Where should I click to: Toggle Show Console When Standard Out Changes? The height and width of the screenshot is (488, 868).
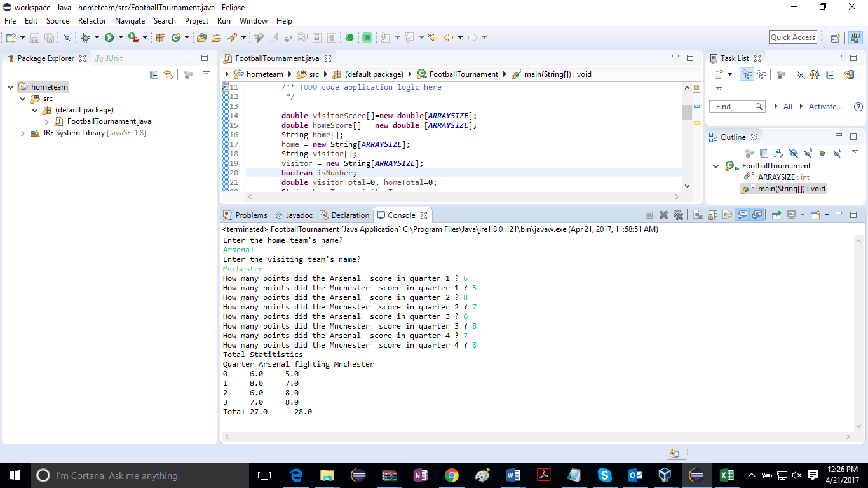(742, 215)
